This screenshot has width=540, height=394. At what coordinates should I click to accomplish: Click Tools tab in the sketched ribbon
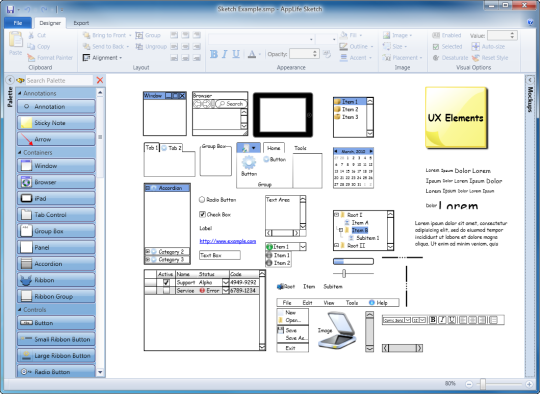(300, 148)
